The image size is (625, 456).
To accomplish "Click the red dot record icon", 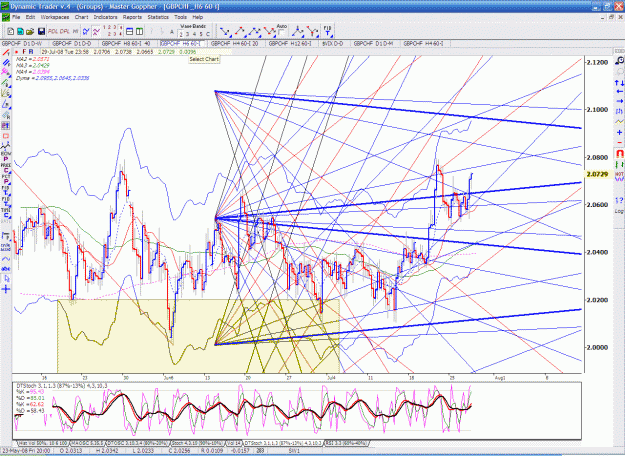I will (17, 52).
